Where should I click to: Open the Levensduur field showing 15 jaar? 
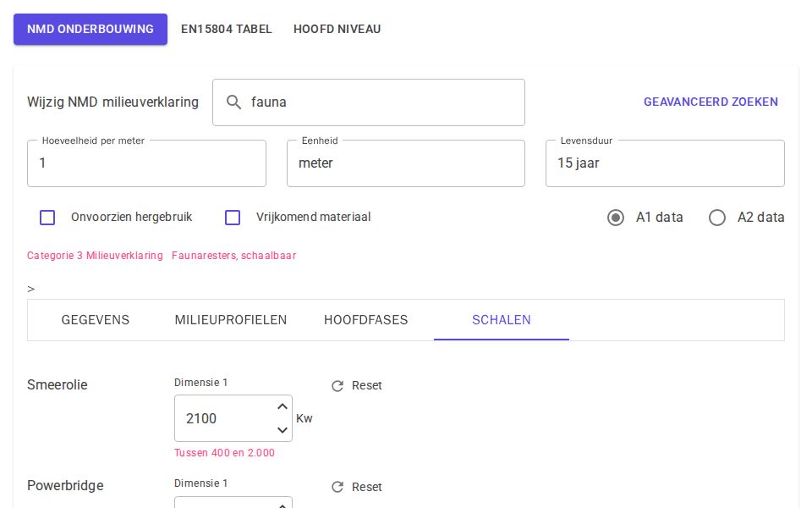tap(665, 163)
